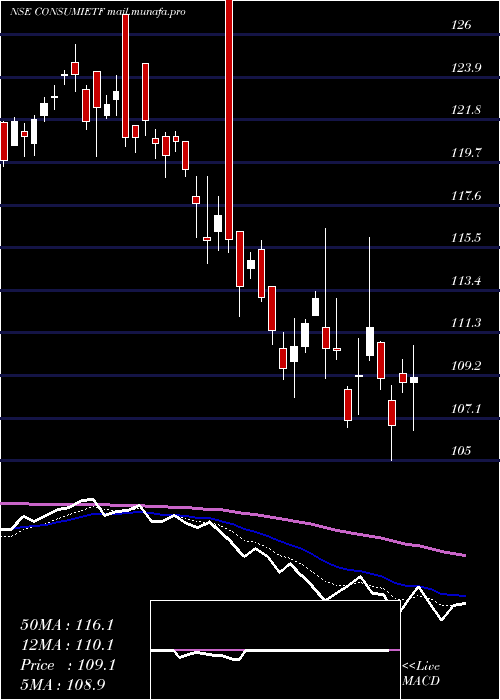This screenshot has height=700, width=500.
Task: Click the MACD inset chart panel
Action: tap(275, 650)
